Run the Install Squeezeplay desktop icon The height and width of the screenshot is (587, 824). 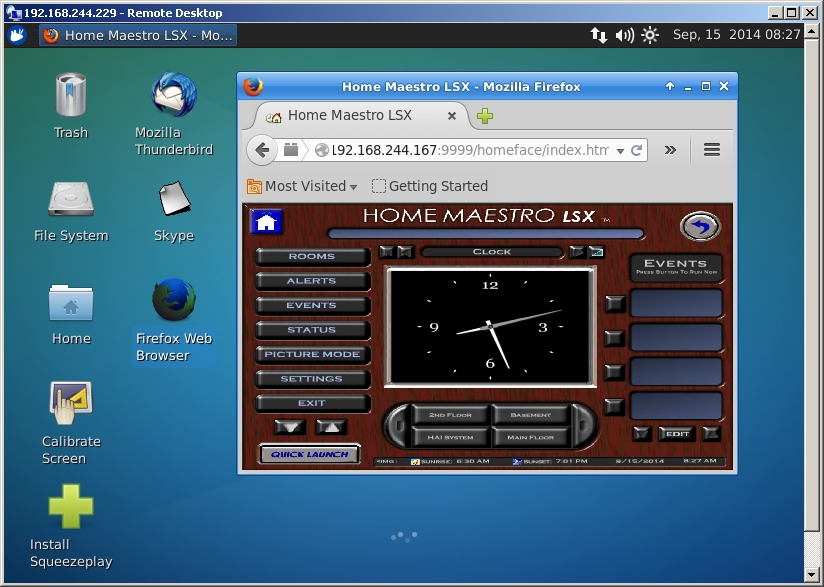[71, 526]
